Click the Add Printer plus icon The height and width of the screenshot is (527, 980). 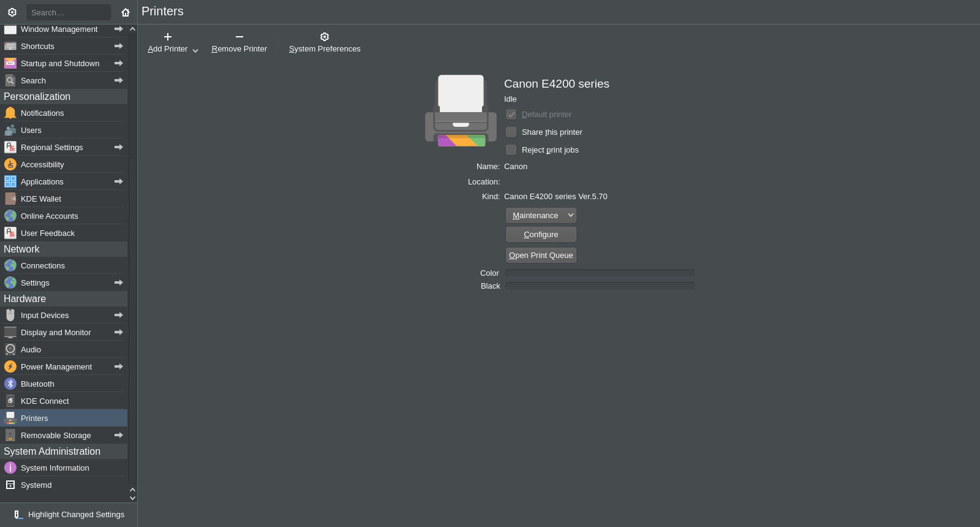tap(168, 37)
